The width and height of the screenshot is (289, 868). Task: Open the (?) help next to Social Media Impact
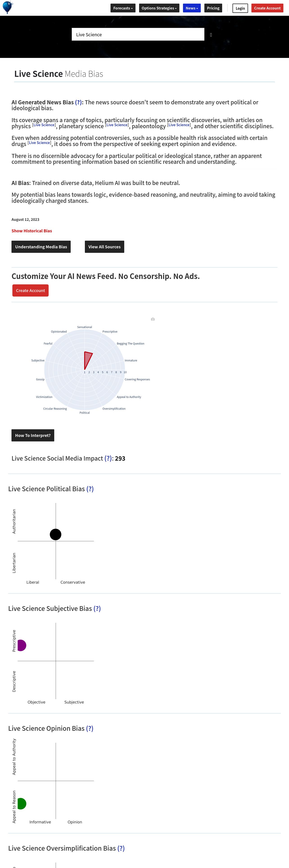(x=108, y=458)
